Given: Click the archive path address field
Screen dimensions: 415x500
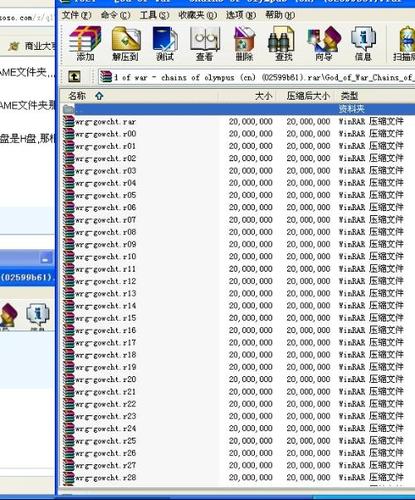Looking at the screenshot, I should [257, 77].
